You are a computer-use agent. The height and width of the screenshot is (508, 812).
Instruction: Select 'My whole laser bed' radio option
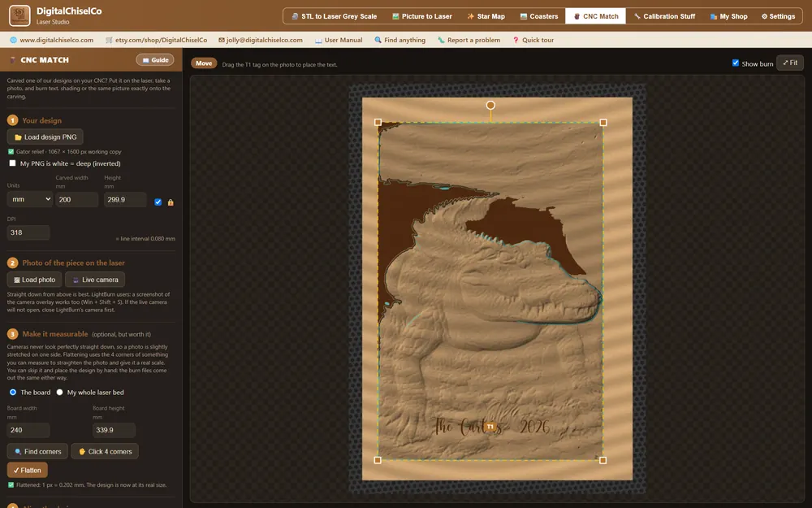point(59,393)
